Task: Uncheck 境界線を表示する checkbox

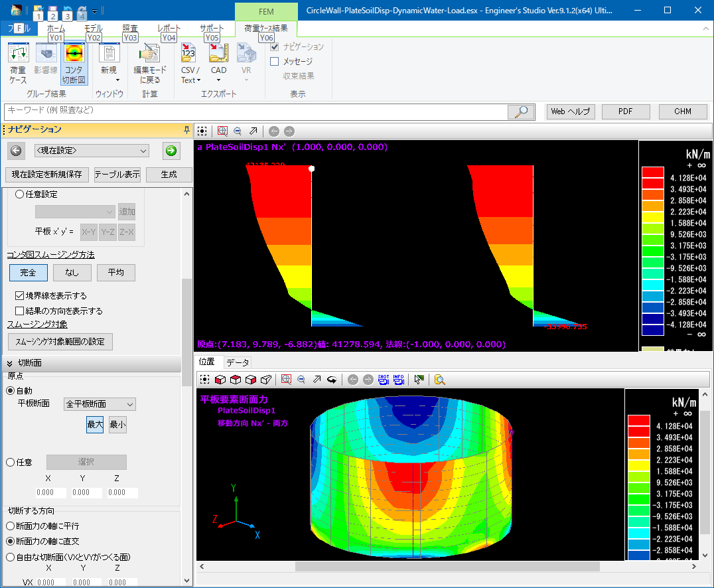Action: [x=20, y=296]
